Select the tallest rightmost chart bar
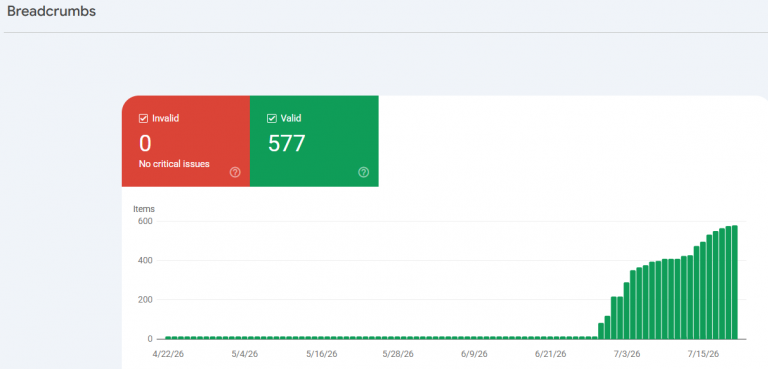768x369 pixels. click(x=734, y=282)
